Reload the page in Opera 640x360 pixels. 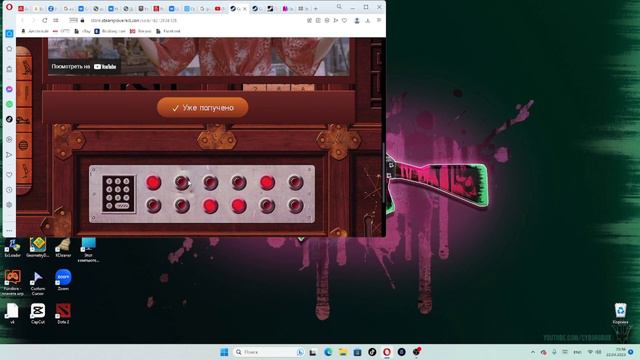pyautogui.click(x=44, y=20)
